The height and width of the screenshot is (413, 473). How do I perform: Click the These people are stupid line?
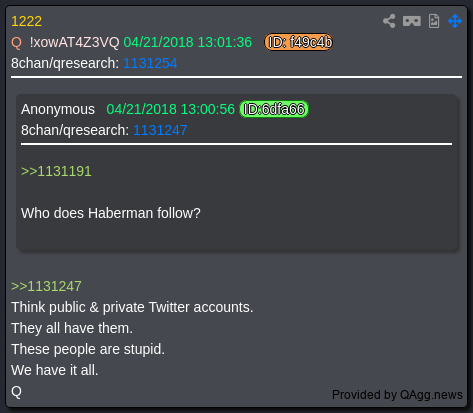[88, 349]
